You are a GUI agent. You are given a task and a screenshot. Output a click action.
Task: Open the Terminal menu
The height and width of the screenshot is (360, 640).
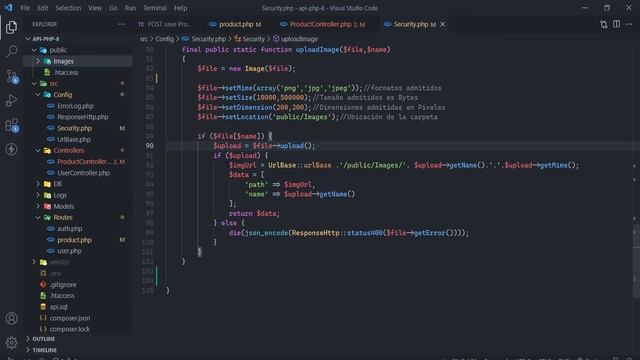pos(155,8)
